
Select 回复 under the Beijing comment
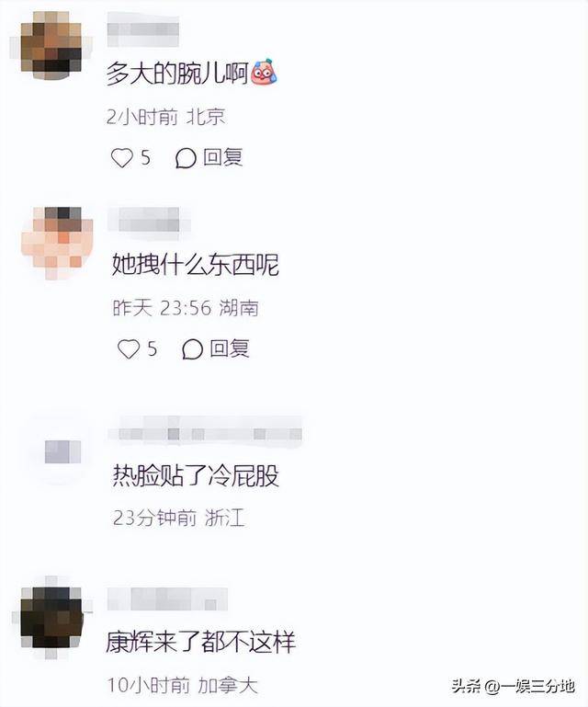222,157
